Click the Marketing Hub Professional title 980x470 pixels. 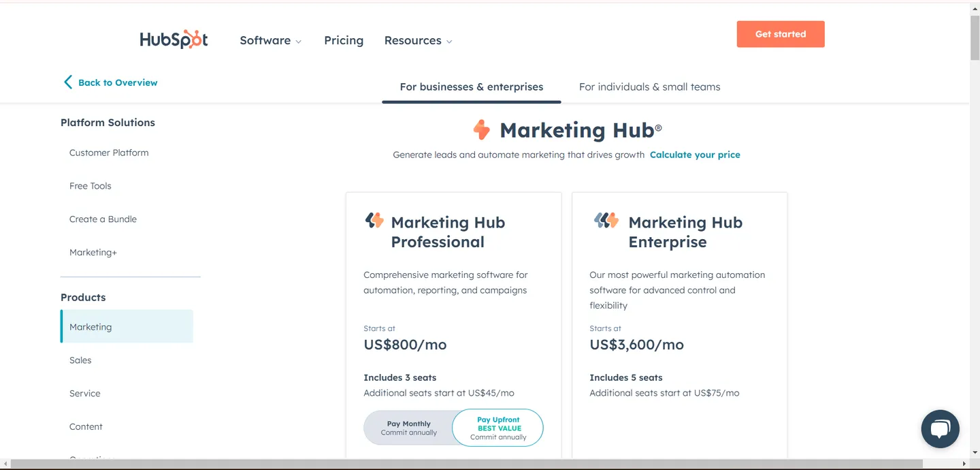click(448, 232)
